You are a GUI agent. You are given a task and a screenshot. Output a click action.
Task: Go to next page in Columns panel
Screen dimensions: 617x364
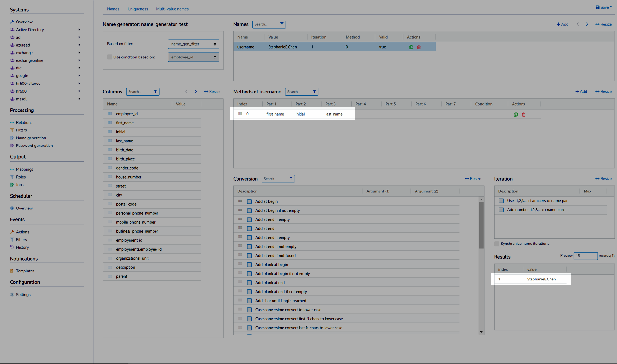point(196,92)
